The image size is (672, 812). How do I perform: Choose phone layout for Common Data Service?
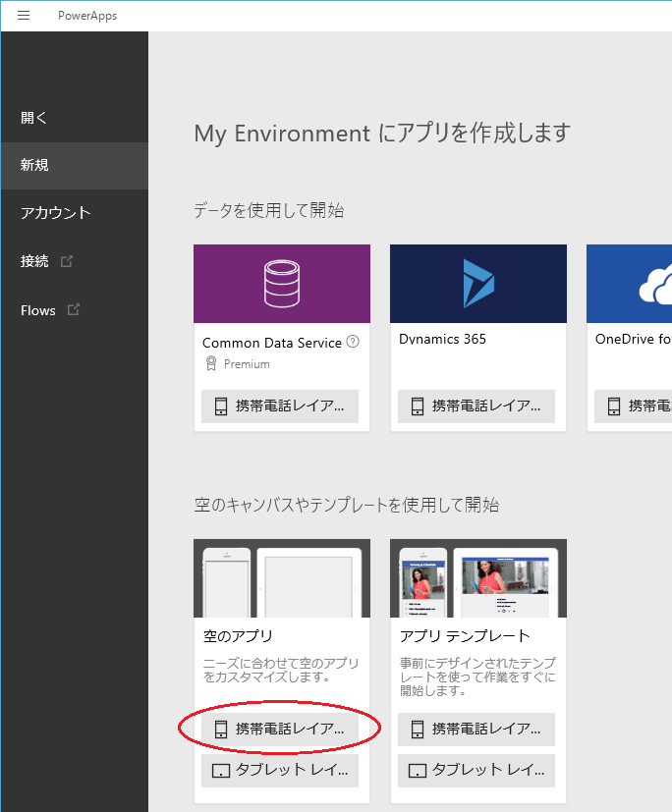280,406
